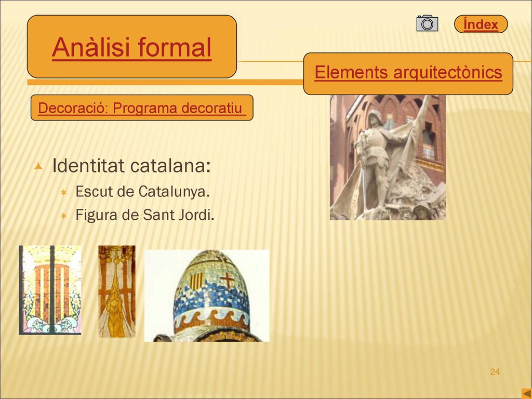
Task: Click the bullet Escut de Catalunya.
Action: click(142, 192)
